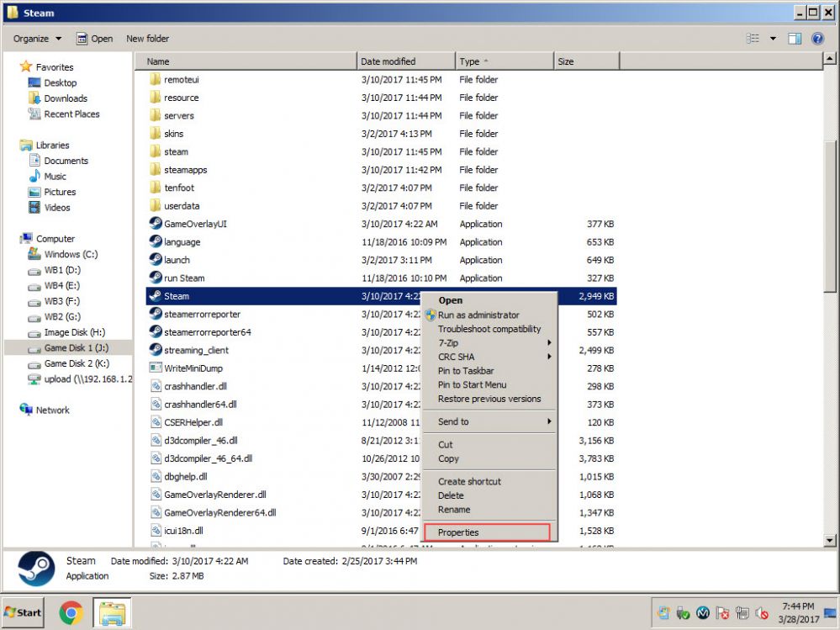Select Rename in the context menu

tap(489, 510)
